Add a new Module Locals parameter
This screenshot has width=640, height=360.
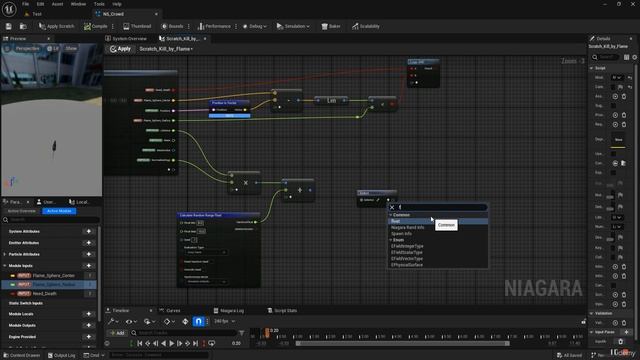(x=89, y=314)
